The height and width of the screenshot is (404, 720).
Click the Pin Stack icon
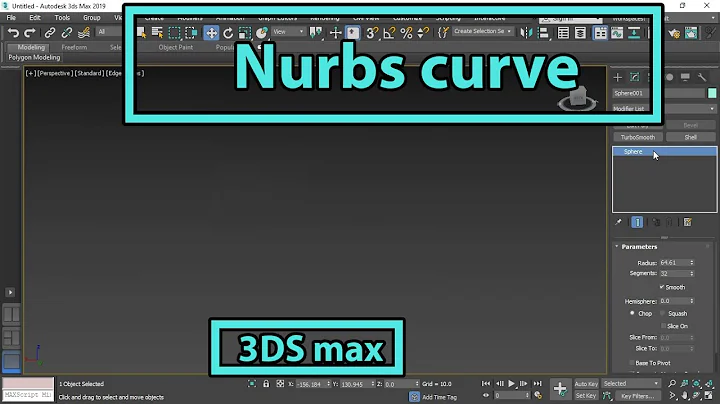click(x=618, y=222)
